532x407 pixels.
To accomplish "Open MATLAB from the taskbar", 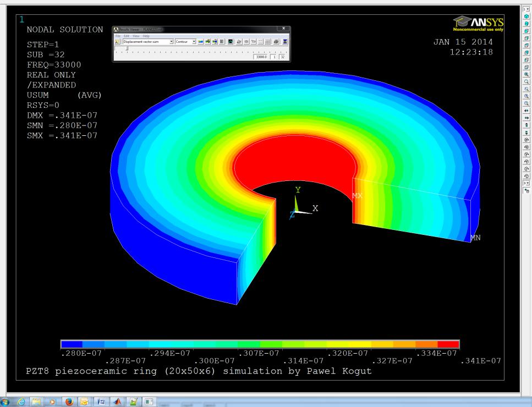I will coord(117,402).
